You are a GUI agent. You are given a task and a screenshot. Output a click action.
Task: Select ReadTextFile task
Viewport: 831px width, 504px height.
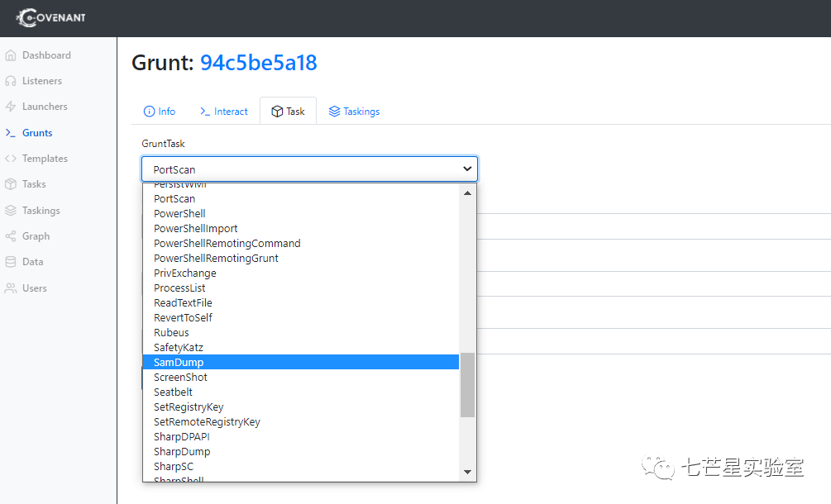point(300,303)
